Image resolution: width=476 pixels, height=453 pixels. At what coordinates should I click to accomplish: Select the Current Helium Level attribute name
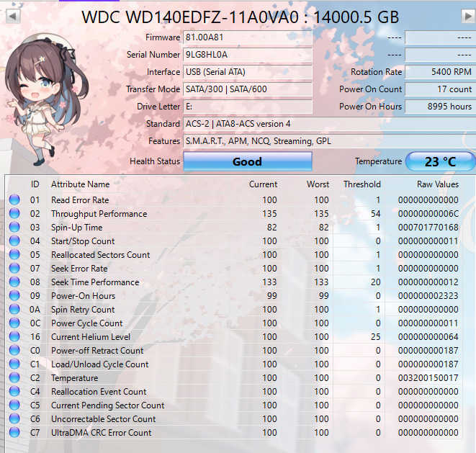tap(91, 337)
